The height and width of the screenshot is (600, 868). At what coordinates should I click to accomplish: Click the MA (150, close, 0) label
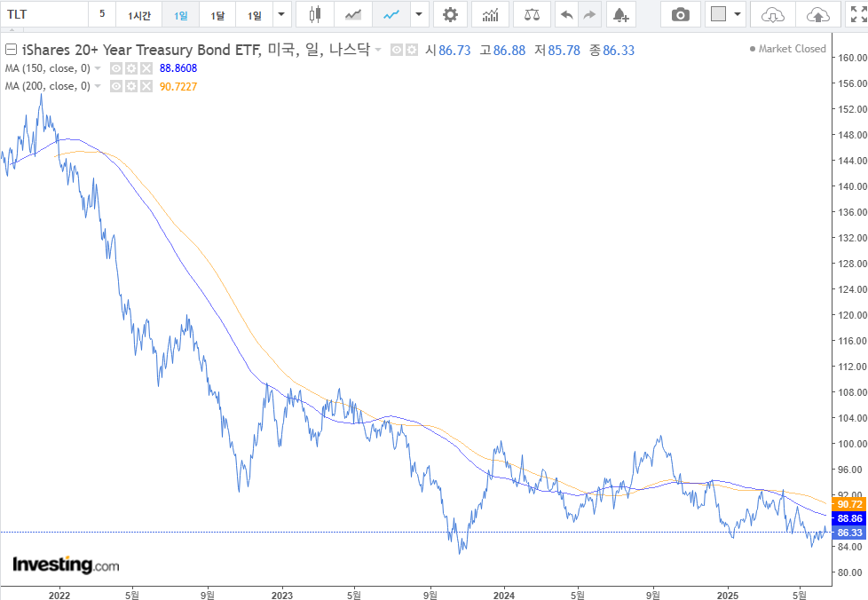pyautogui.click(x=48, y=68)
